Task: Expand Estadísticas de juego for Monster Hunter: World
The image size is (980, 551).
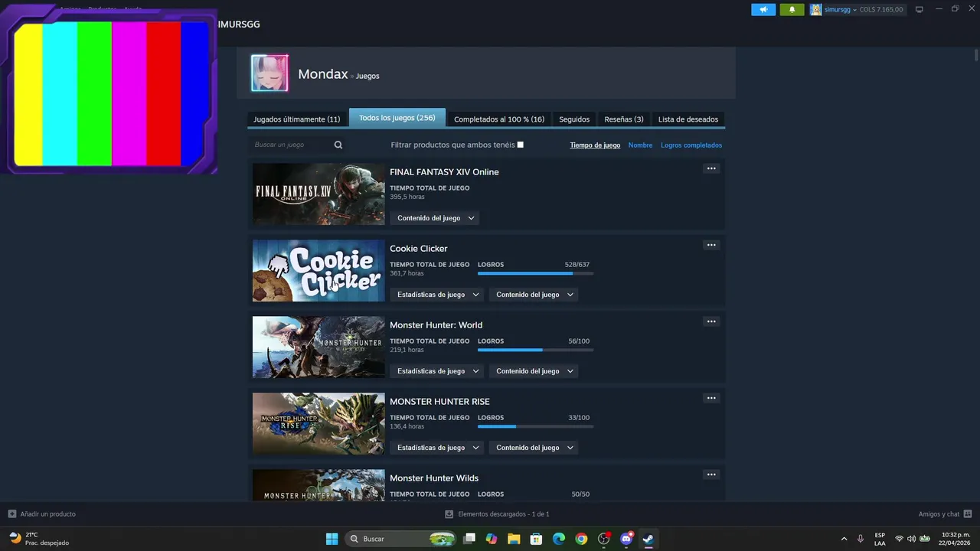Action: 438,371
